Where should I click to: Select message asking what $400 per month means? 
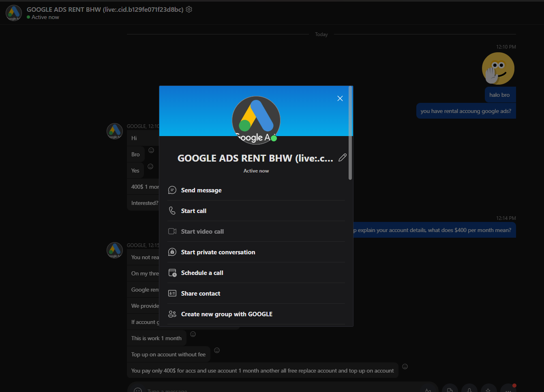(435, 230)
